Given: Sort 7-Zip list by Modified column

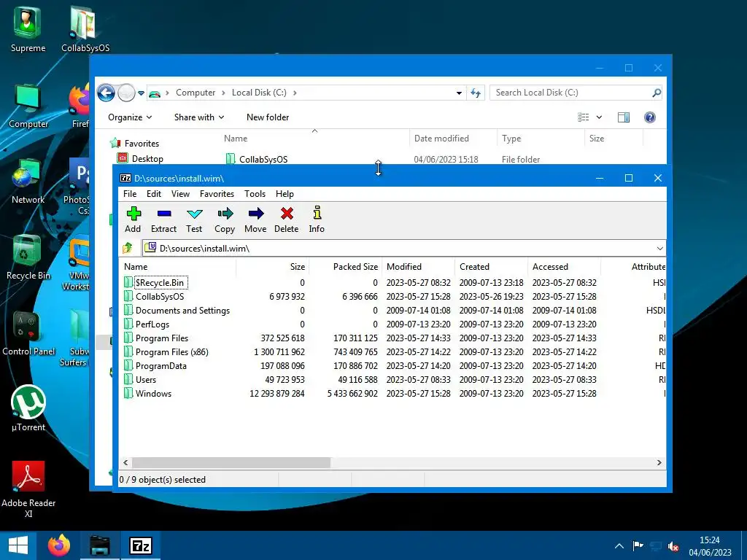Looking at the screenshot, I should [x=418, y=267].
